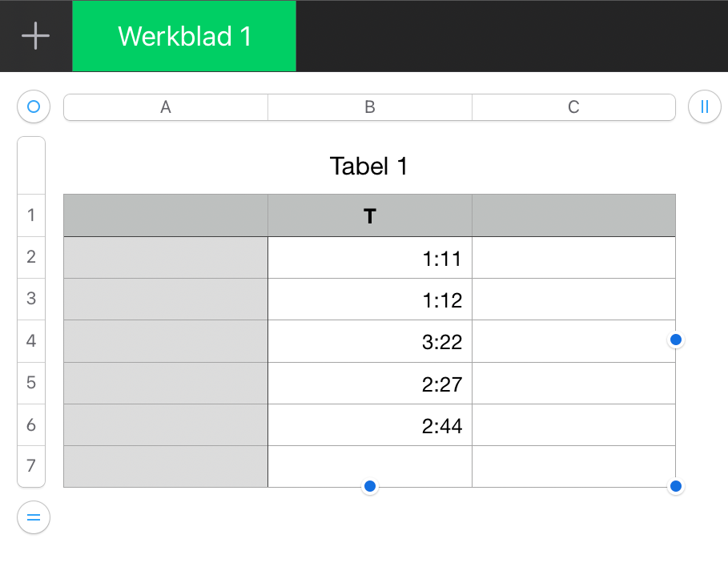Screen dimensions: 728x587
Task: Select the cell containing 2:27
Action: coord(370,384)
